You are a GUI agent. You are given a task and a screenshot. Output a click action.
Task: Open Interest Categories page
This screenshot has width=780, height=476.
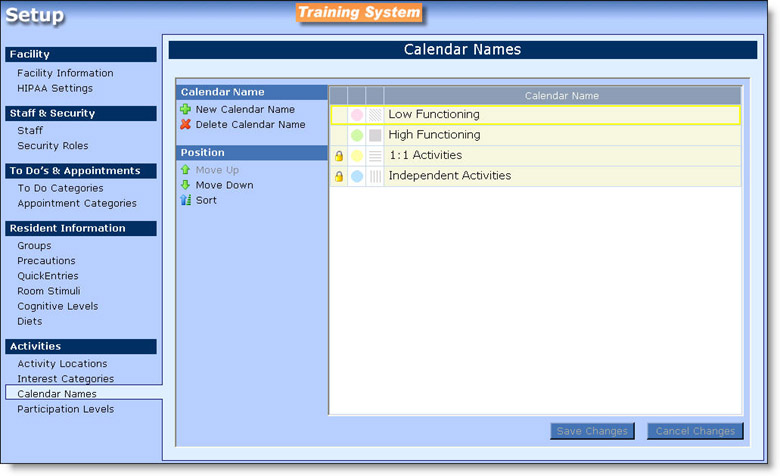[x=65, y=379]
